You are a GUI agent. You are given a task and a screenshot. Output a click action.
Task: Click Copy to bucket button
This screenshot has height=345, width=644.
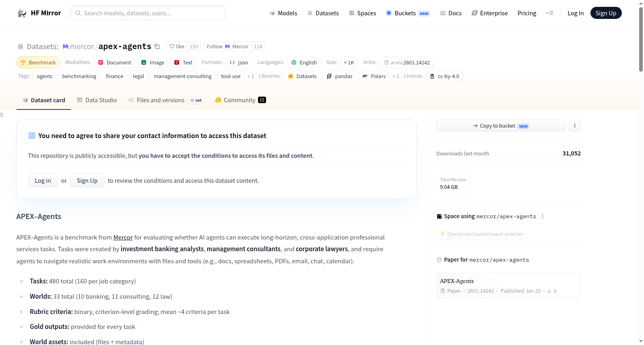coord(501,126)
